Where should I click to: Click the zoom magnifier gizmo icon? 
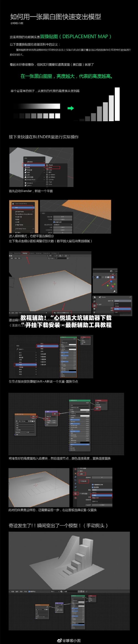114,291
